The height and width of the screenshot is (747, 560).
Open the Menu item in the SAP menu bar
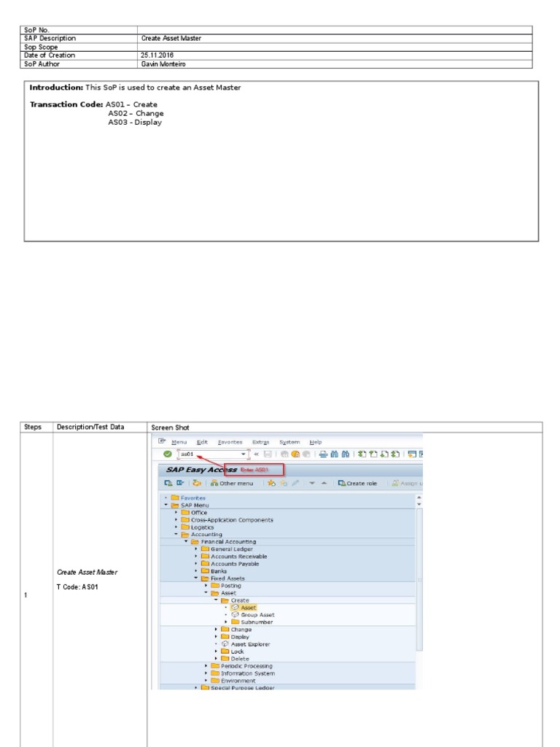179,442
